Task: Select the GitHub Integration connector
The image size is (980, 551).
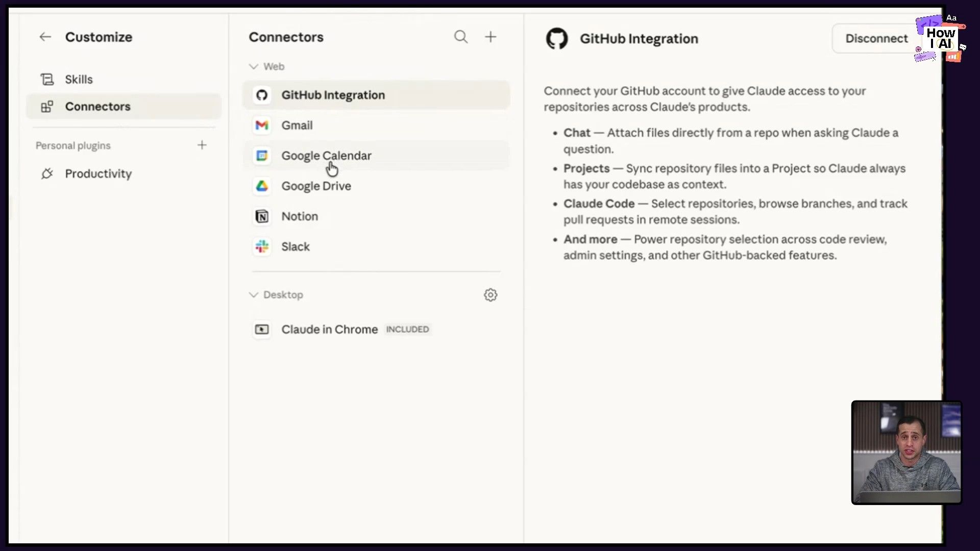Action: pos(376,95)
